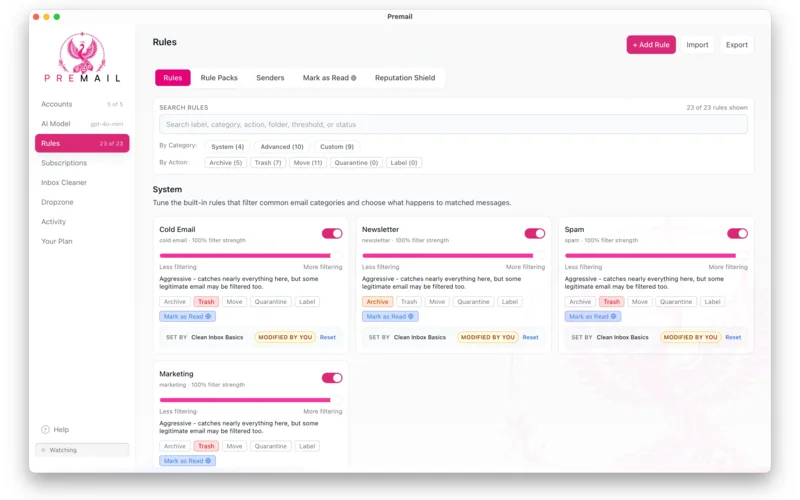View Activity in the sidebar
Image resolution: width=800 pixels, height=500 pixels.
point(82,221)
